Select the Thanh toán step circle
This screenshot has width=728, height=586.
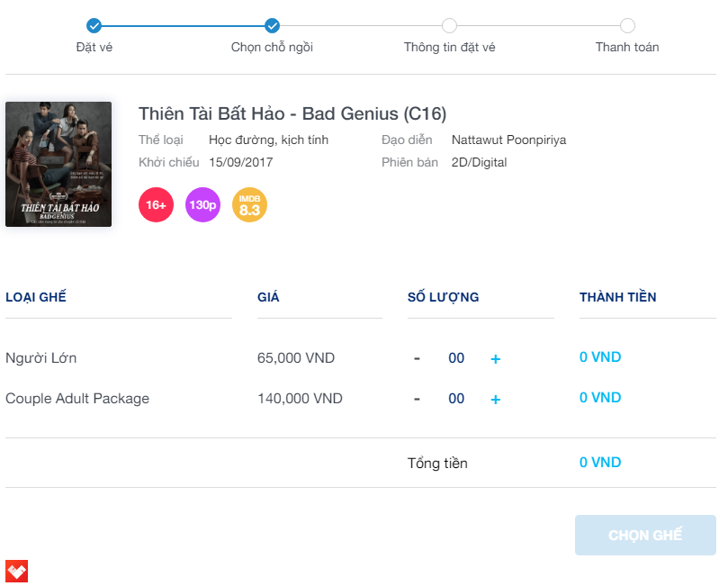click(627, 25)
